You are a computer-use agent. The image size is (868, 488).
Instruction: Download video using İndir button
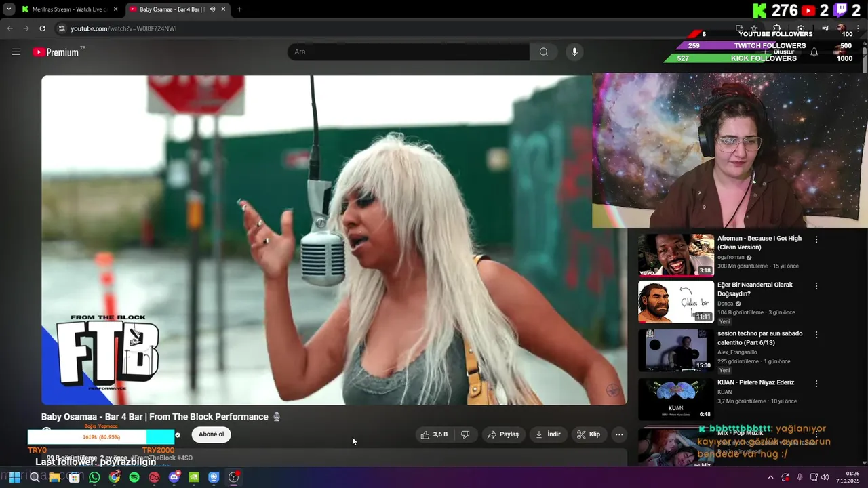(x=548, y=434)
